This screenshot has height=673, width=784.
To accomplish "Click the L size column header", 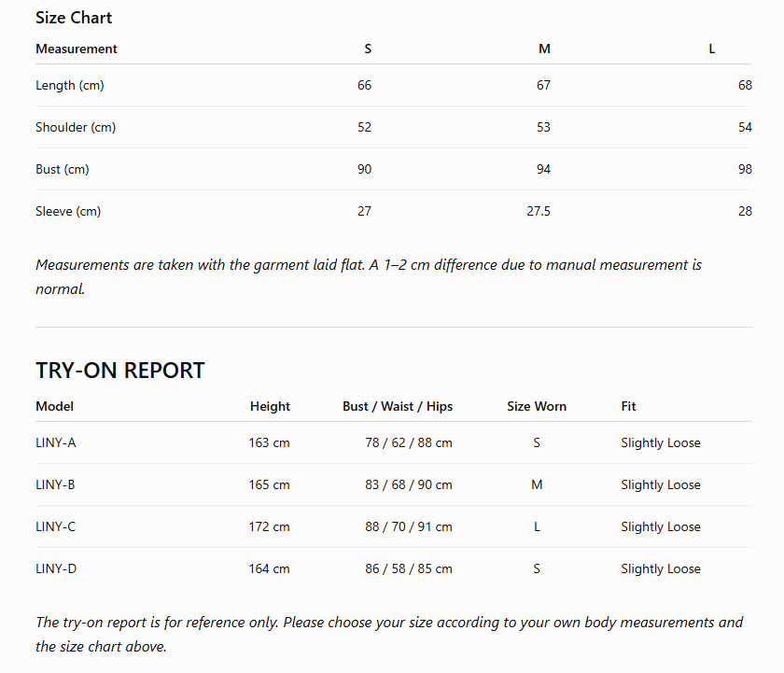I will coord(711,49).
